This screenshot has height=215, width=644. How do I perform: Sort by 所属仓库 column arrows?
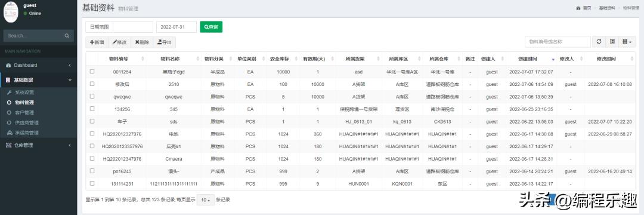tap(458, 59)
